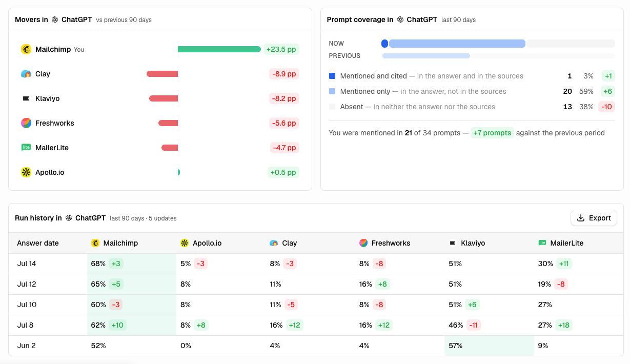Image resolution: width=630 pixels, height=364 pixels.
Task: Click MailerLite 30% cell for Jul 14
Action: pos(579,264)
